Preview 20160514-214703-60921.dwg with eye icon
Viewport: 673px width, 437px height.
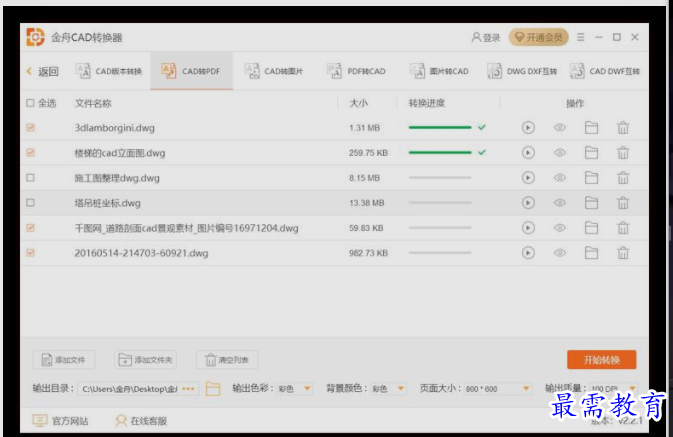pos(560,253)
